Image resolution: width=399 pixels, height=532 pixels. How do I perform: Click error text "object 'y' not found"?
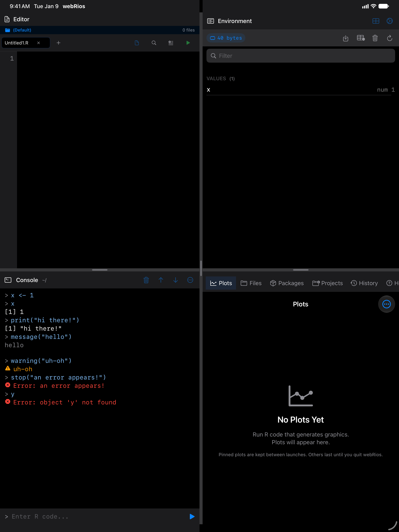[78, 402]
